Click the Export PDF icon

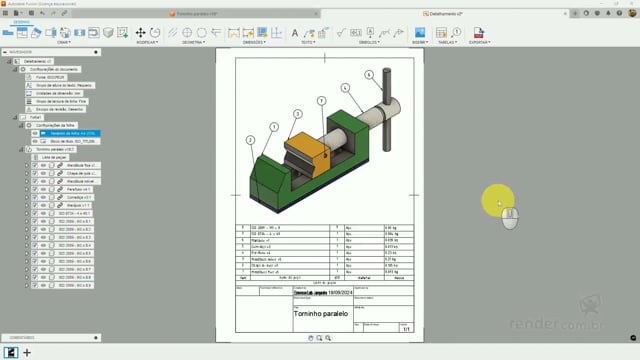point(478,33)
